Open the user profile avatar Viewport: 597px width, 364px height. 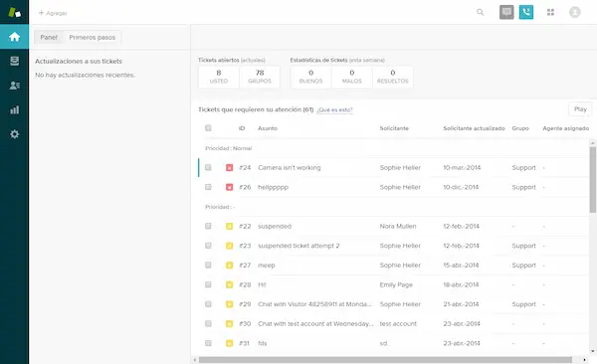[575, 12]
